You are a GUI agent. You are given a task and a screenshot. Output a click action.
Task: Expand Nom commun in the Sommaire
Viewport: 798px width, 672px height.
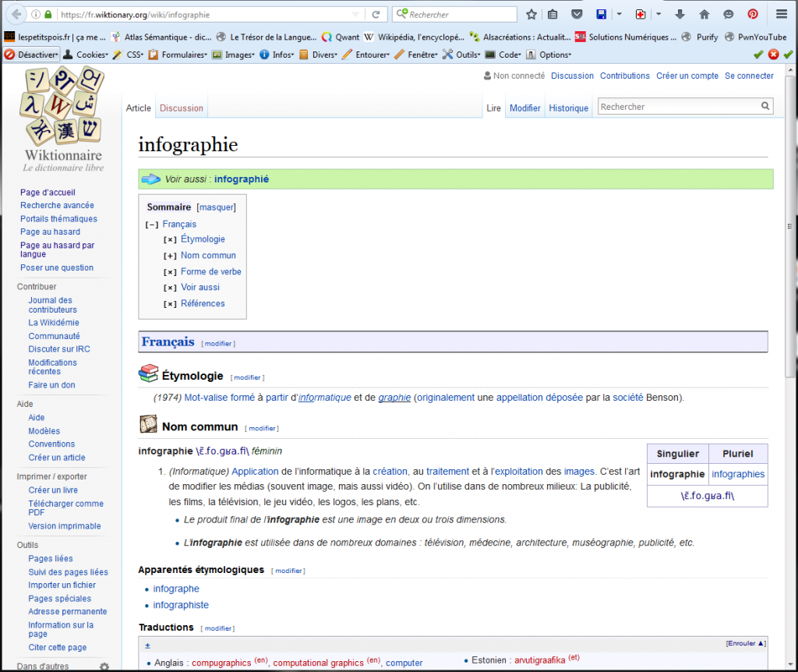pyautogui.click(x=169, y=256)
